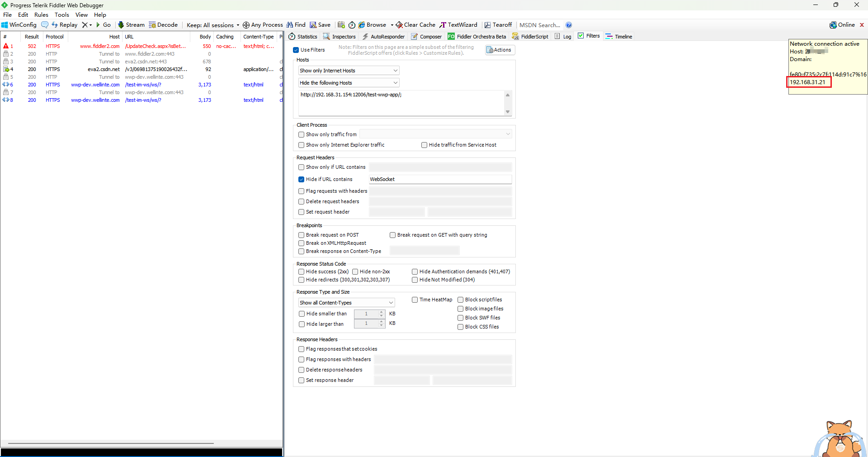Check Hide success (2xx) option
Screen dimensions: 868x457
click(x=301, y=271)
